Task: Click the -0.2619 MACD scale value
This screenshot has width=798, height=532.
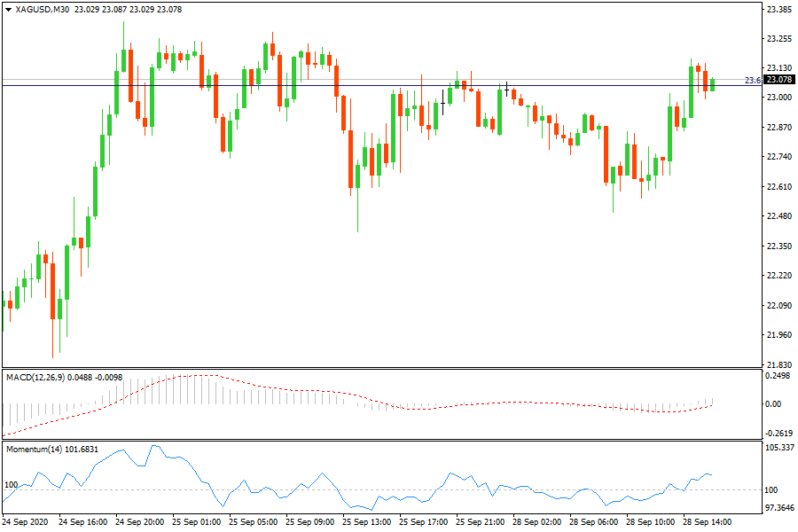Action: click(x=778, y=434)
